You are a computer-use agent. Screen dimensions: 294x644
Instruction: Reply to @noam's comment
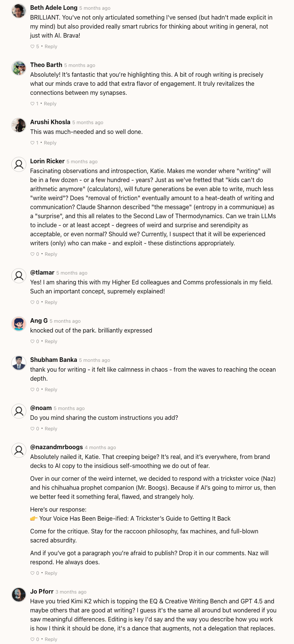click(x=51, y=429)
